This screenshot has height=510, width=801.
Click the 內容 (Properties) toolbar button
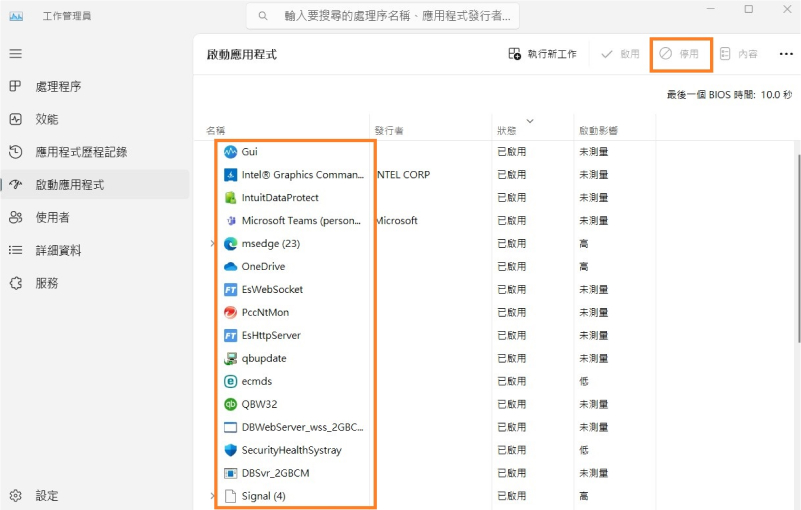738,54
